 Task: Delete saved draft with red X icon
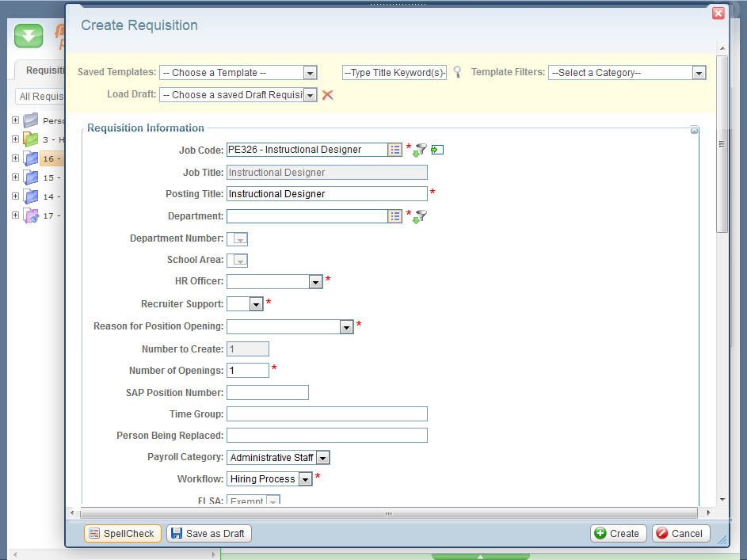[327, 95]
